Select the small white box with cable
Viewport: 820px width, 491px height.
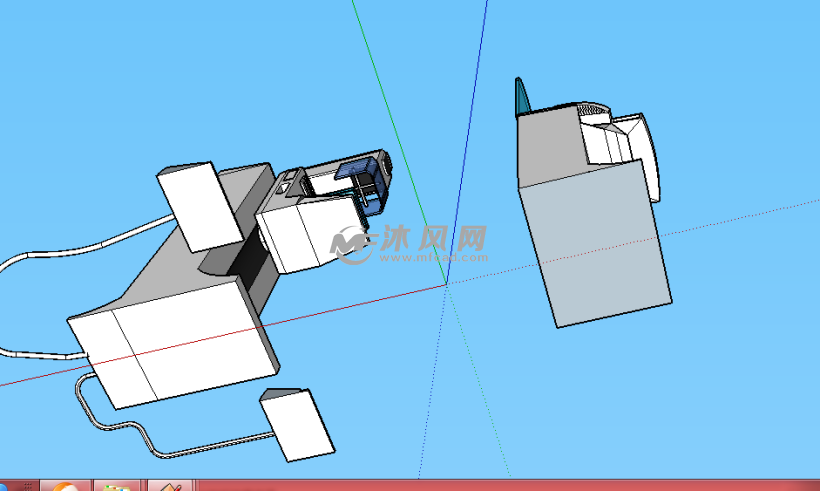[x=297, y=425]
